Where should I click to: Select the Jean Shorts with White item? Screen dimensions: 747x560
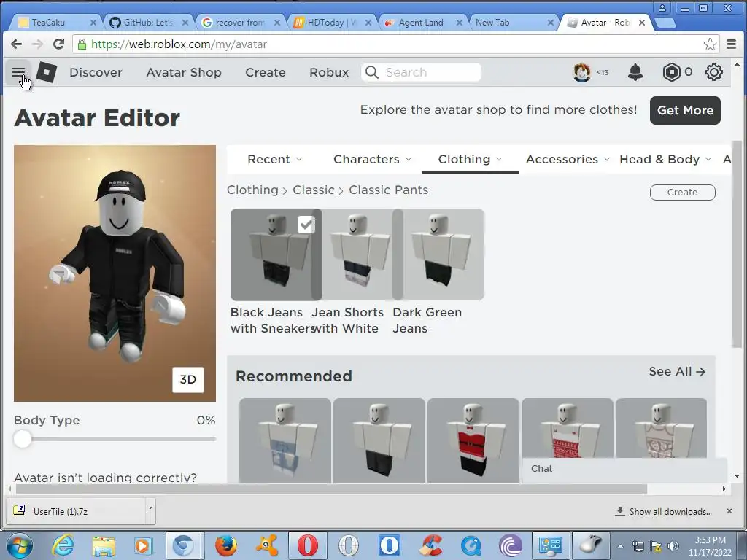[357, 254]
